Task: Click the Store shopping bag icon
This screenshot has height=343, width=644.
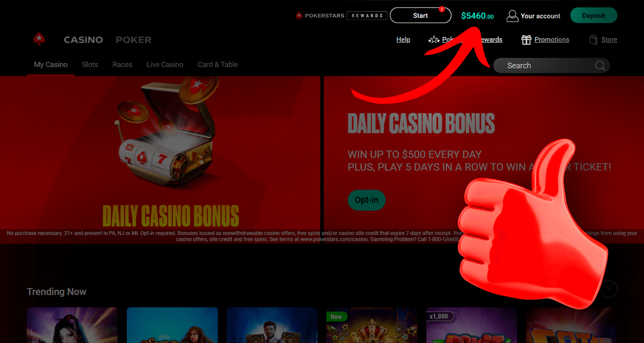Action: coord(593,40)
